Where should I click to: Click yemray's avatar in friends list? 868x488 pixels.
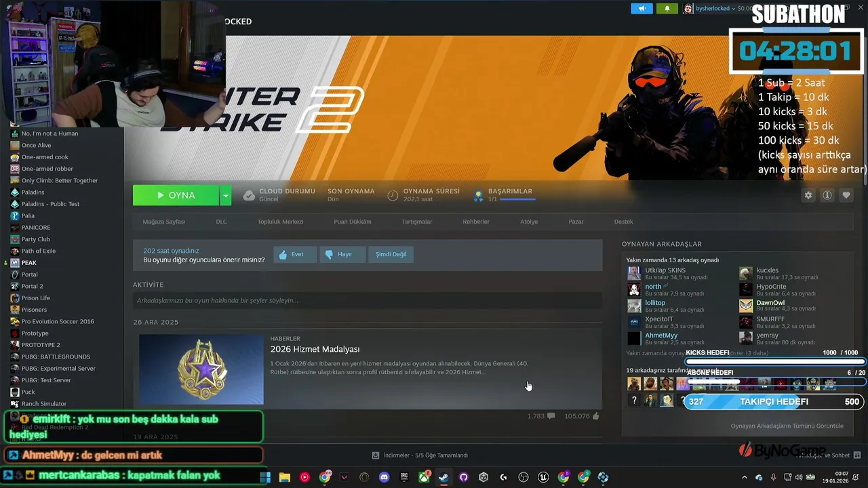coord(746,338)
